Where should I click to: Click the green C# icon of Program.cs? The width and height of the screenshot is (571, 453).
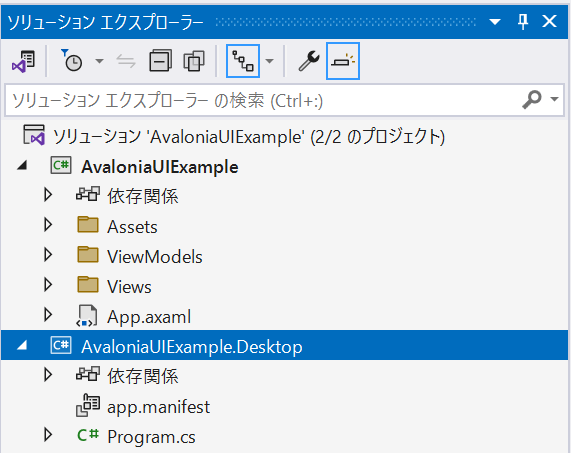[88, 434]
